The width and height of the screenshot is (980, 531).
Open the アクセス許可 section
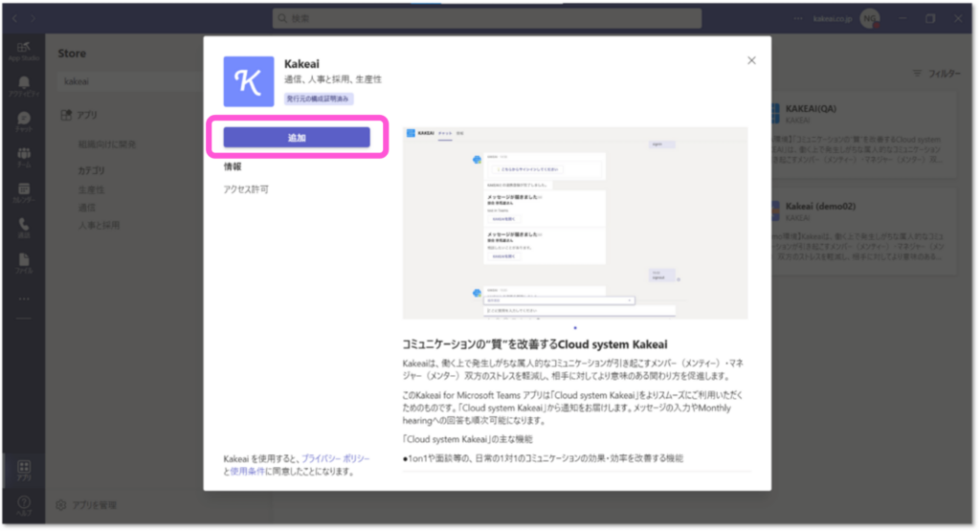(x=246, y=189)
